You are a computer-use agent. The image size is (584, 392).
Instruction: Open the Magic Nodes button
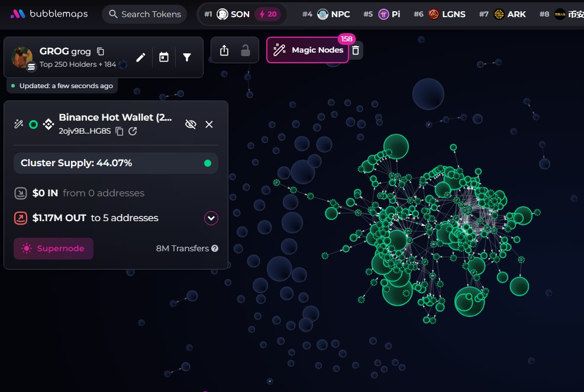click(308, 50)
